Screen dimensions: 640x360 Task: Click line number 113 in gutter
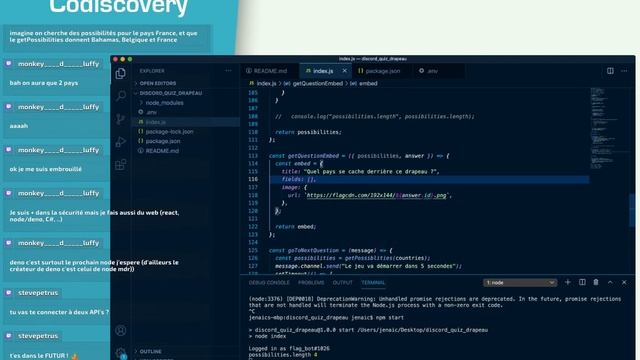point(253,156)
